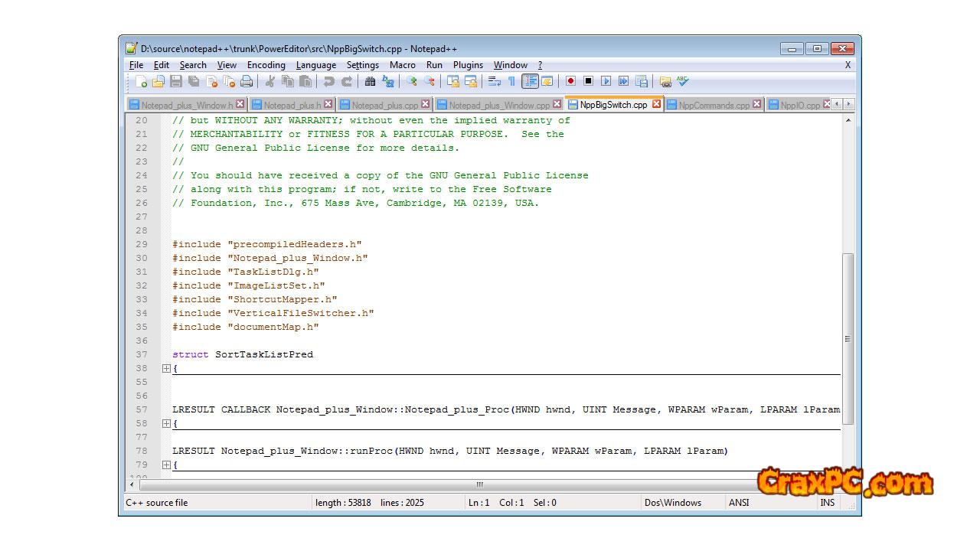
Task: Toggle the Word Wrap toolbar button
Action: coord(494,81)
